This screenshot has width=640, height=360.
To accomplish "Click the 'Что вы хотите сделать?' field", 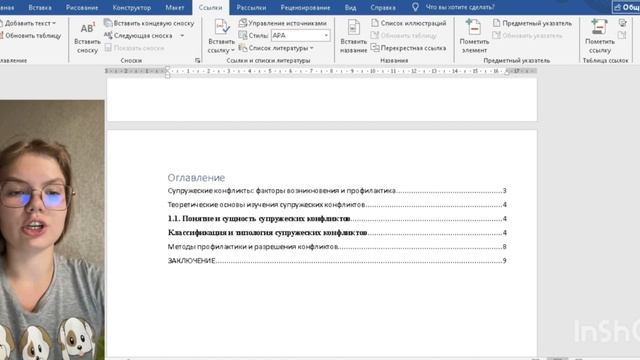I will point(460,7).
